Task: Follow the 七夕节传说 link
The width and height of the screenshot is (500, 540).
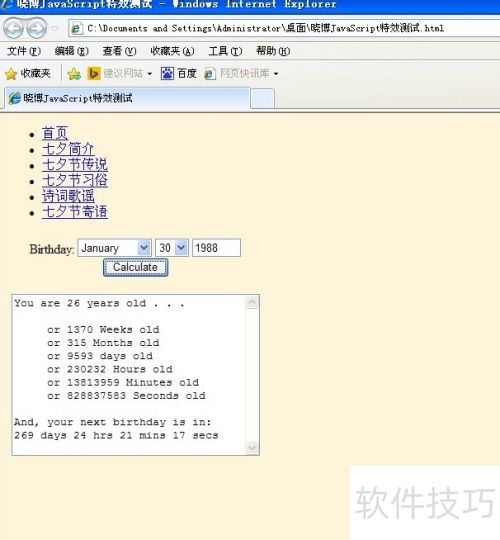Action: [x=75, y=164]
